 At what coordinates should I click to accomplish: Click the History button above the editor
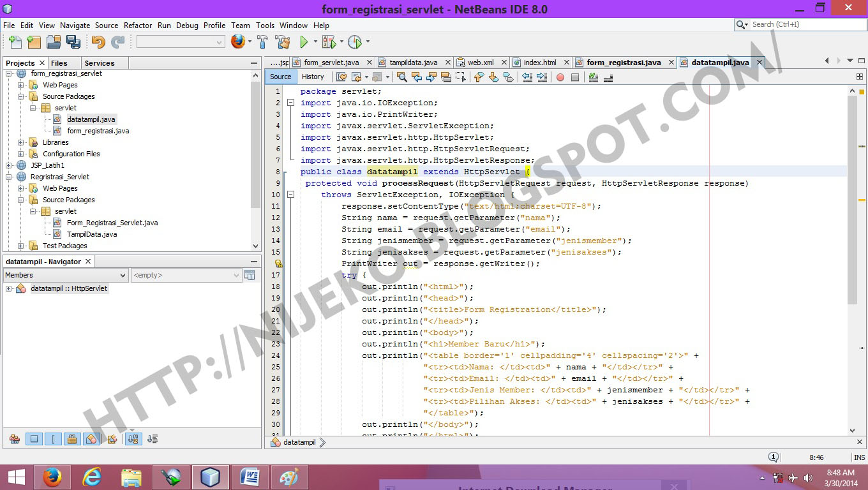pos(313,77)
